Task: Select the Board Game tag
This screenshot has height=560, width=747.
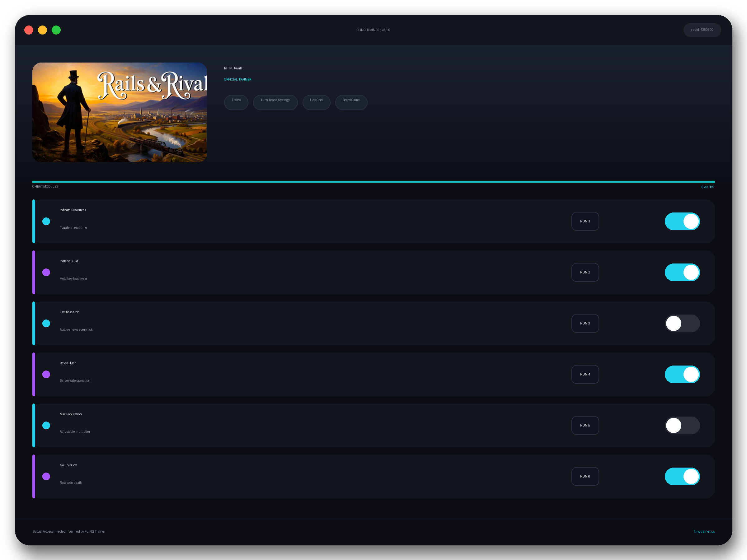Action: coord(351,102)
